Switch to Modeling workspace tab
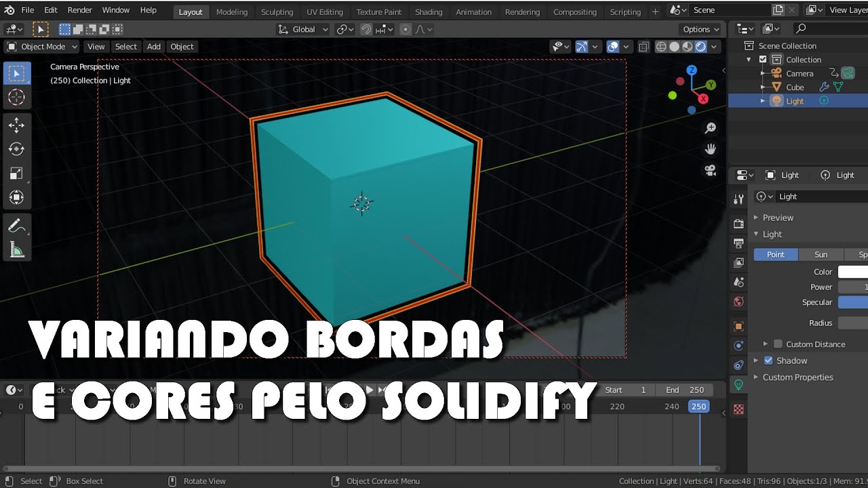Image resolution: width=868 pixels, height=488 pixels. [232, 12]
